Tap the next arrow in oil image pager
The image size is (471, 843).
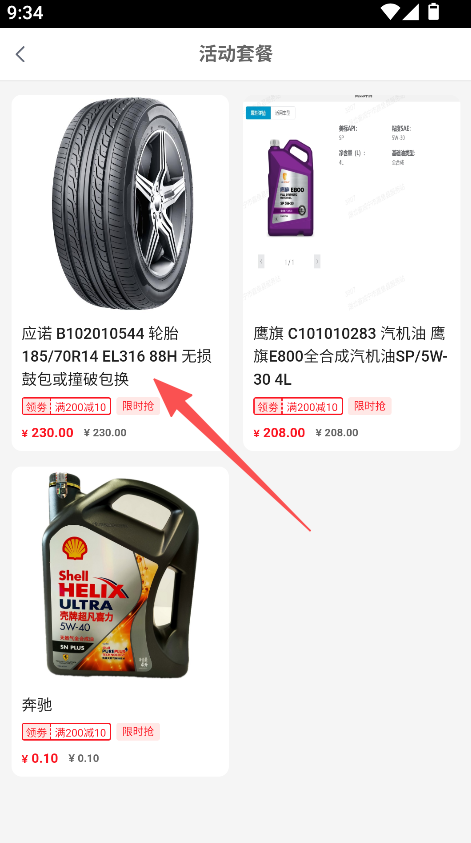pos(317,261)
